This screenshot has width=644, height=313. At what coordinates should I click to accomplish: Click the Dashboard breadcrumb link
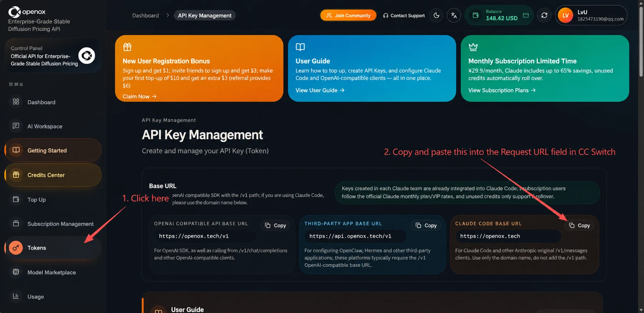[145, 15]
